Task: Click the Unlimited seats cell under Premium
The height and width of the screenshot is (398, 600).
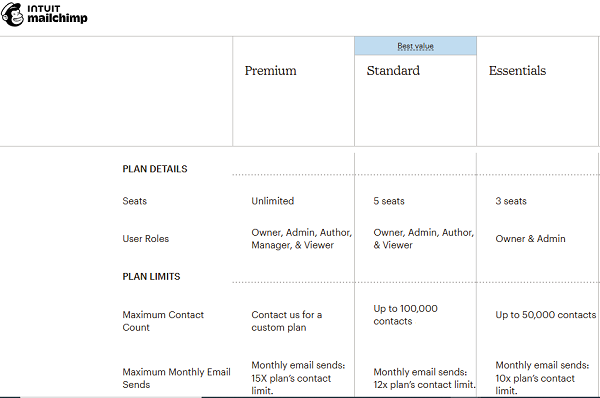Action: point(273,201)
